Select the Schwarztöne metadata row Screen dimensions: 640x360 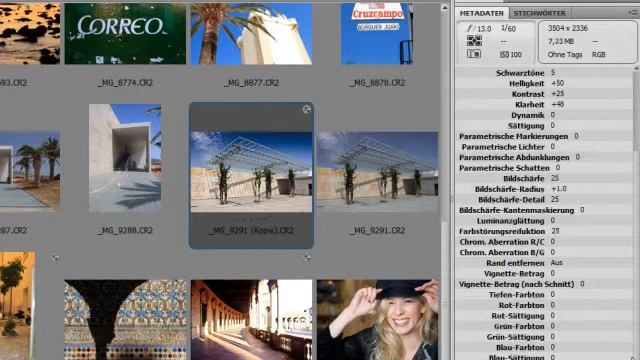(x=544, y=73)
